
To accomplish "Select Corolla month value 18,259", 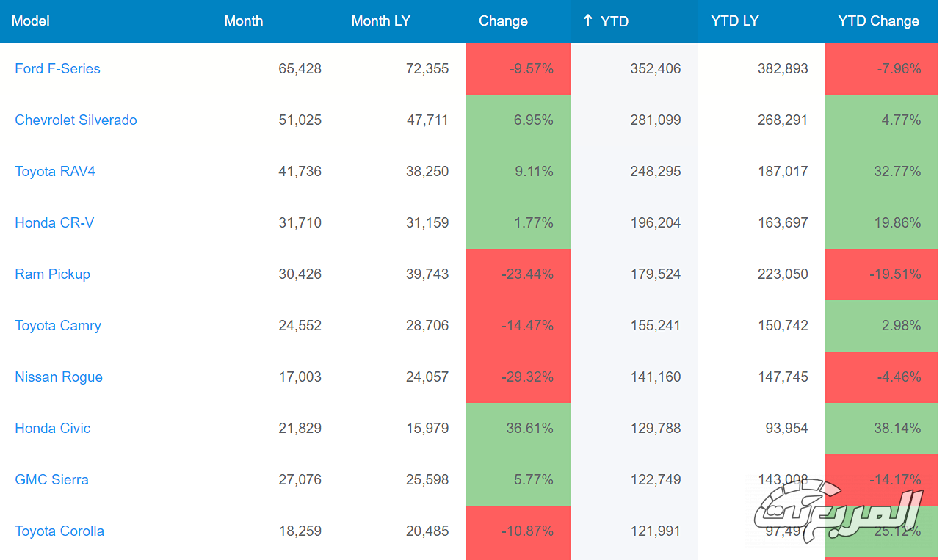I will click(300, 531).
